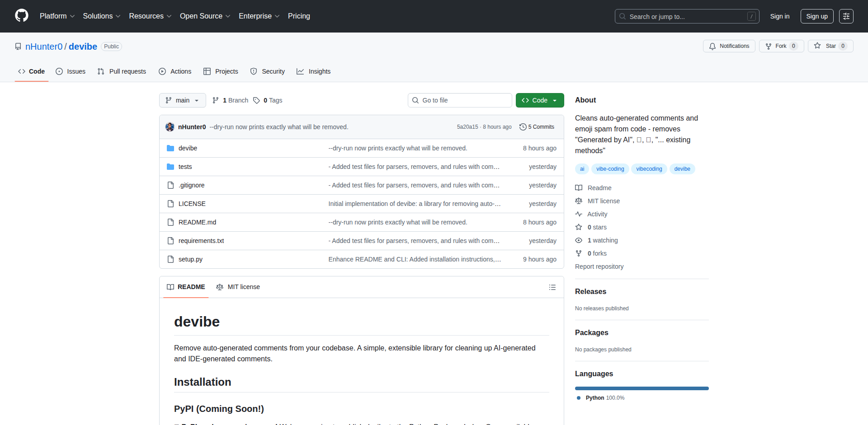This screenshot has width=868, height=425.
Task: Click the outline list icon in README header
Action: pos(552,287)
